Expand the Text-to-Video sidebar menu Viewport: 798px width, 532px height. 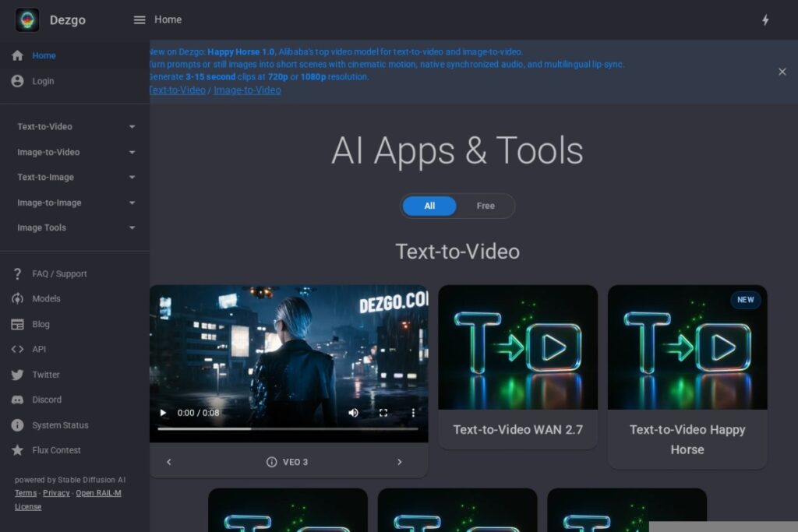(75, 127)
